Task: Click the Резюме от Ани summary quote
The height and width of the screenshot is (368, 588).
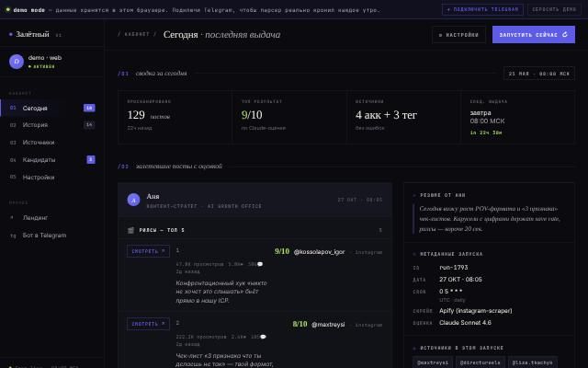Action: coord(490,219)
